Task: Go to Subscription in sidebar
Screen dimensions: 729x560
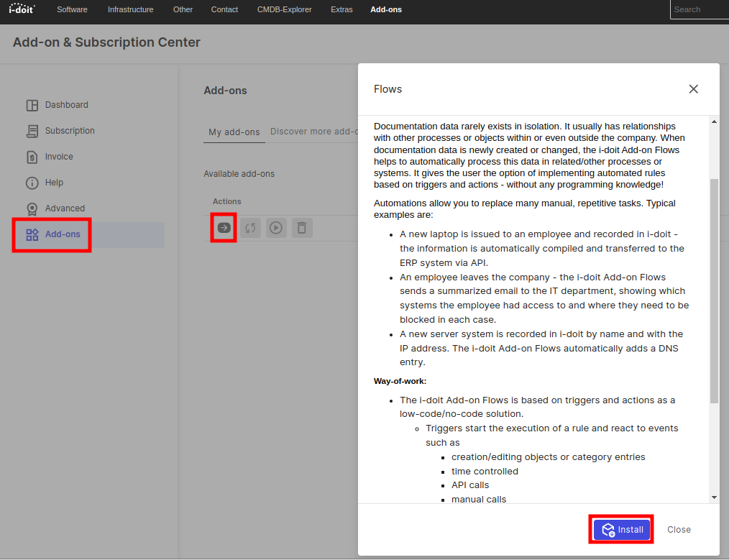Action: click(x=70, y=131)
